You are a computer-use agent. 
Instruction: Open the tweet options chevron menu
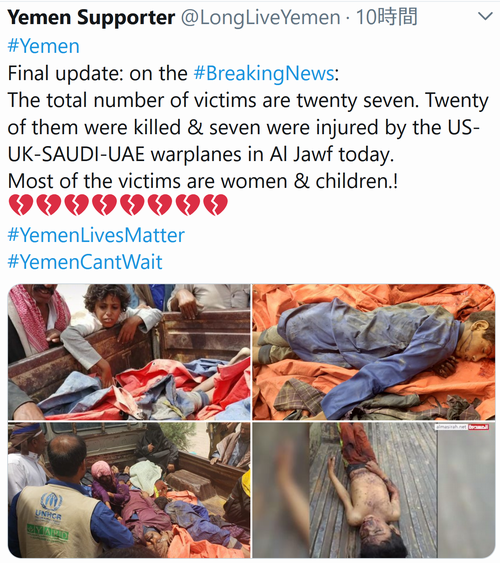click(486, 16)
